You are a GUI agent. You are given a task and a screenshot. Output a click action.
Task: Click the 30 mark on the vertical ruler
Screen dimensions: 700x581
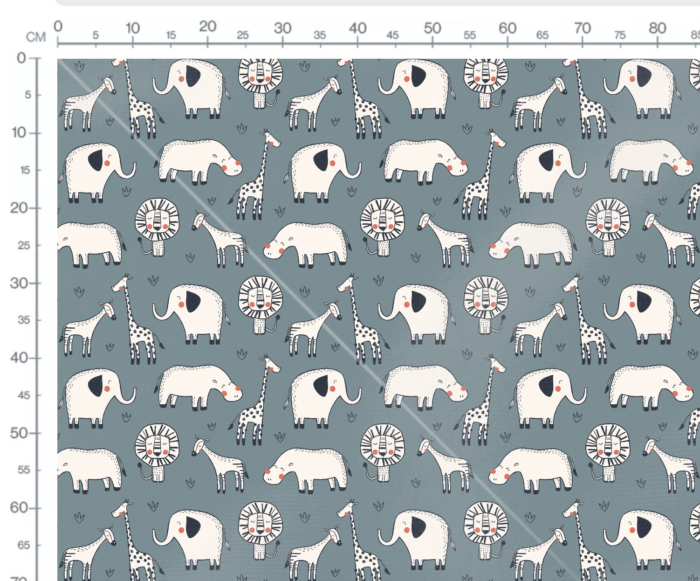[20, 283]
